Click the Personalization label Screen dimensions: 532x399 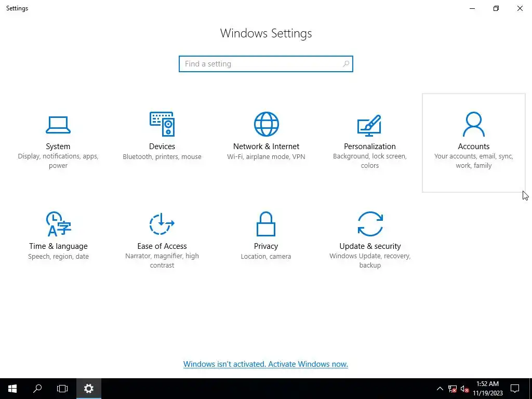(370, 146)
